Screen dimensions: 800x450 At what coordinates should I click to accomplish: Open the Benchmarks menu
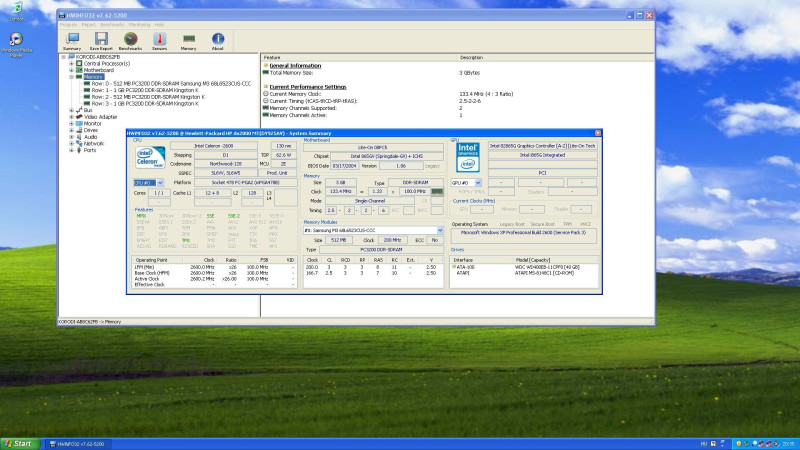pyautogui.click(x=112, y=24)
